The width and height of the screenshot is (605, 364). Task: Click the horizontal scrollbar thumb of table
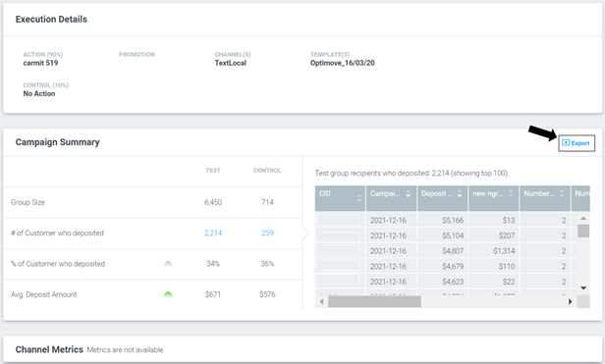click(x=374, y=301)
